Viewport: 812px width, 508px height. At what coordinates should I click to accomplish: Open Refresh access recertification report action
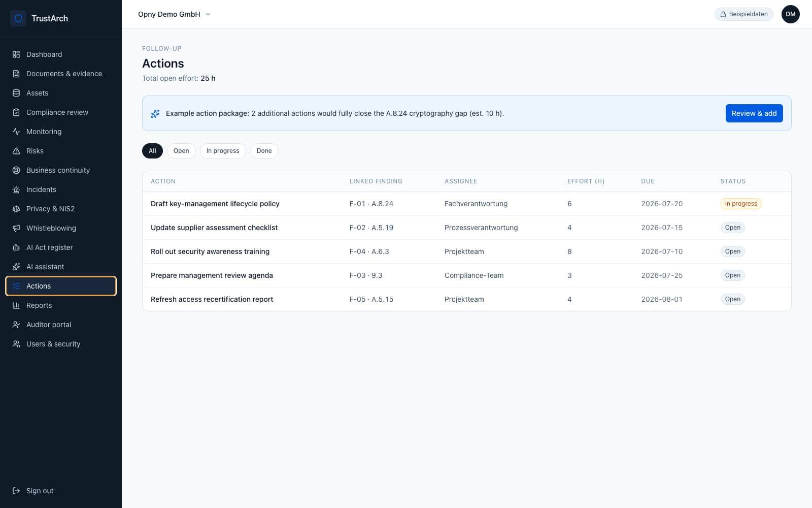[212, 299]
